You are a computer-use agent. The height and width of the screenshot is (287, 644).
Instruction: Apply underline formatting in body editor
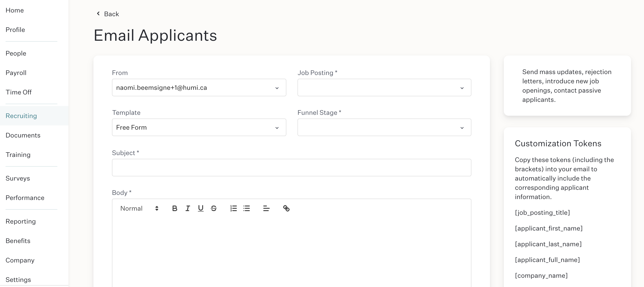(x=201, y=208)
